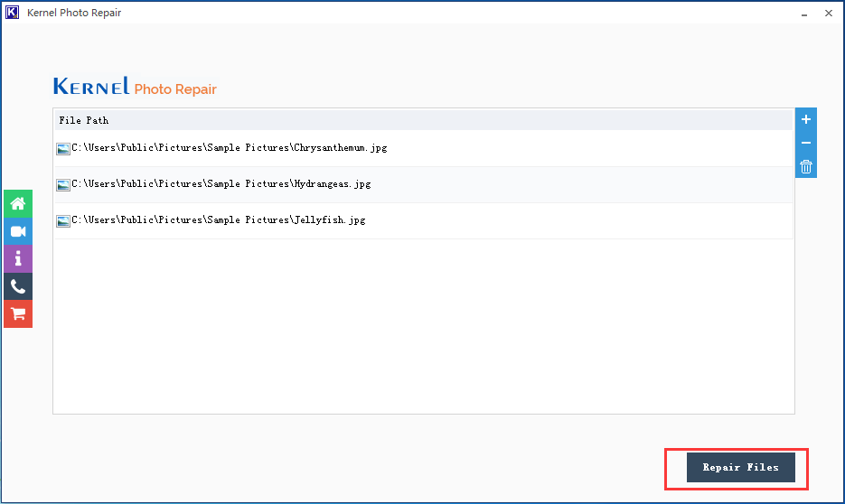Viewport: 845px width, 504px height.
Task: Minimize the Kernel Photo Repair window
Action: click(803, 13)
